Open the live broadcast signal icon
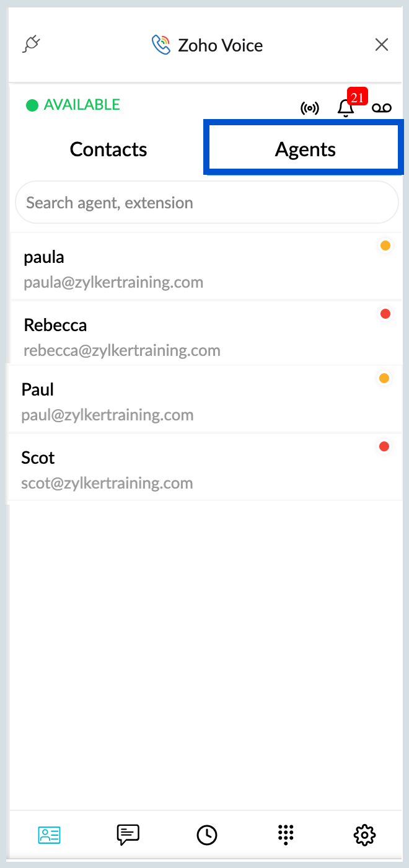The width and height of the screenshot is (409, 868). click(310, 108)
